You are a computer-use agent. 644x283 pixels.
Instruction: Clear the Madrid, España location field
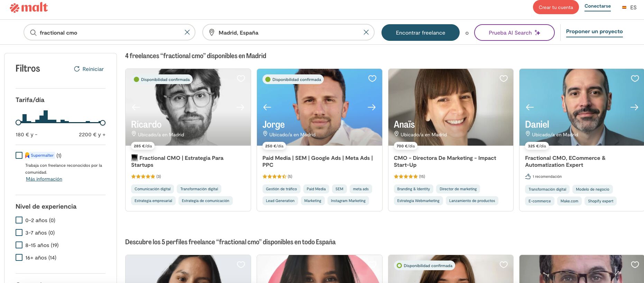(x=366, y=32)
